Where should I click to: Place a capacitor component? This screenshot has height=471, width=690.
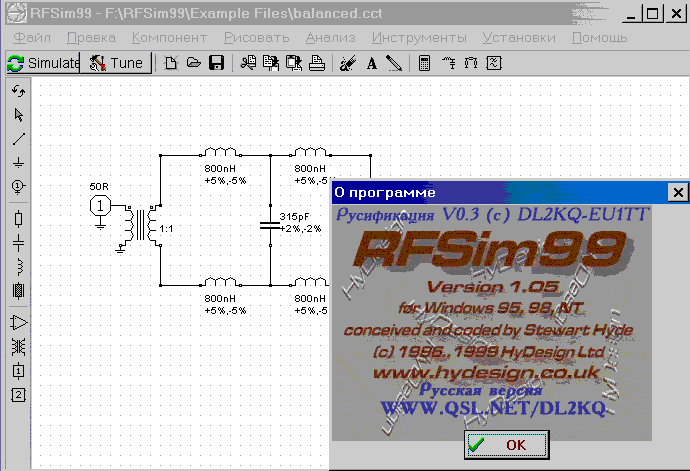click(18, 243)
